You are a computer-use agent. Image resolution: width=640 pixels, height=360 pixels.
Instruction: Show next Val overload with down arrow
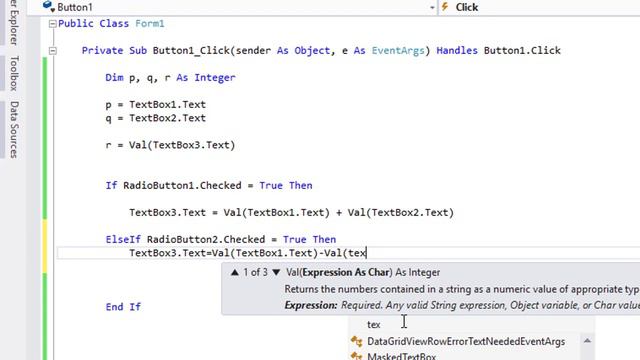click(276, 272)
